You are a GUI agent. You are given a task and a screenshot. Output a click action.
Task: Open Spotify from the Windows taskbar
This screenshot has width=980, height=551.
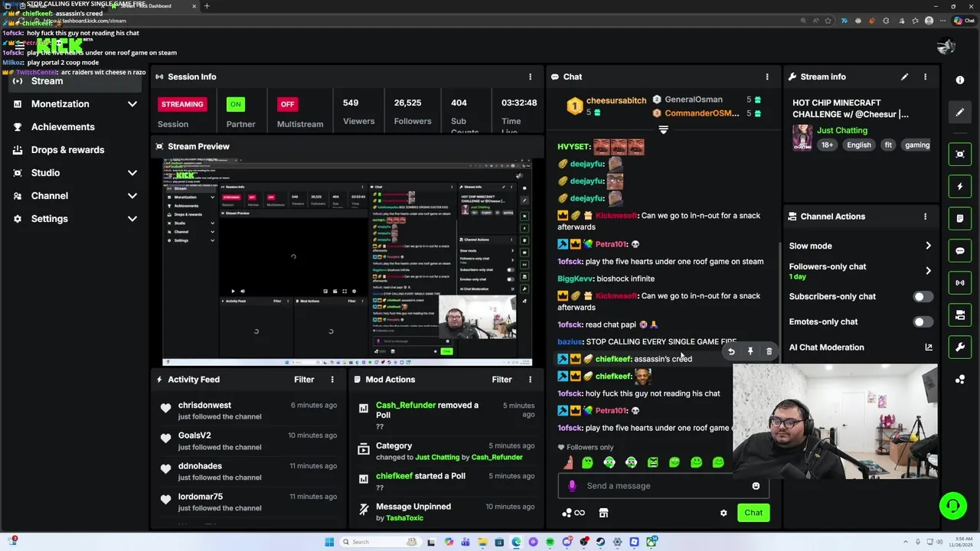(x=550, y=542)
